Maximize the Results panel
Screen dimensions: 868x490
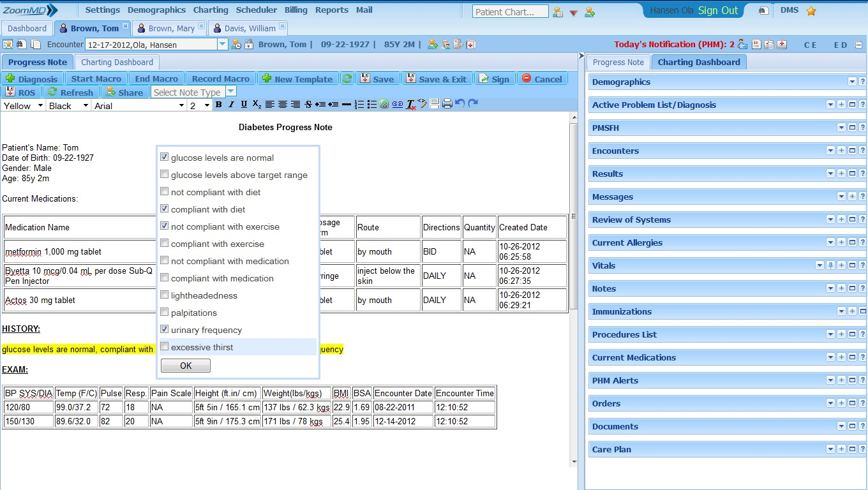pos(852,174)
